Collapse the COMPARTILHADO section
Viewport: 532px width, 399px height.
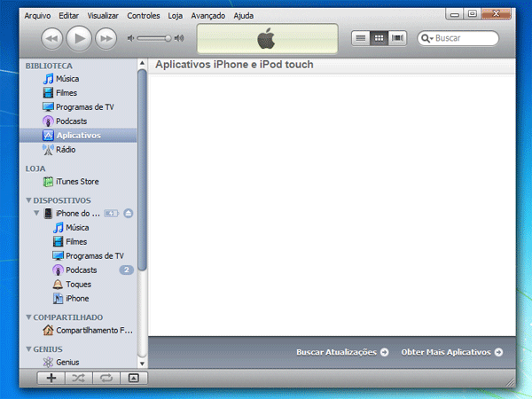click(x=29, y=317)
